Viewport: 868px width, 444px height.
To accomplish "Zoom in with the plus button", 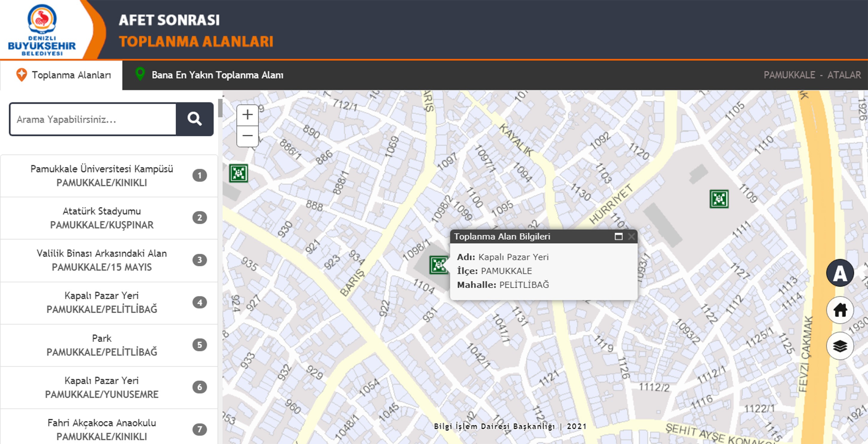I will coord(248,115).
